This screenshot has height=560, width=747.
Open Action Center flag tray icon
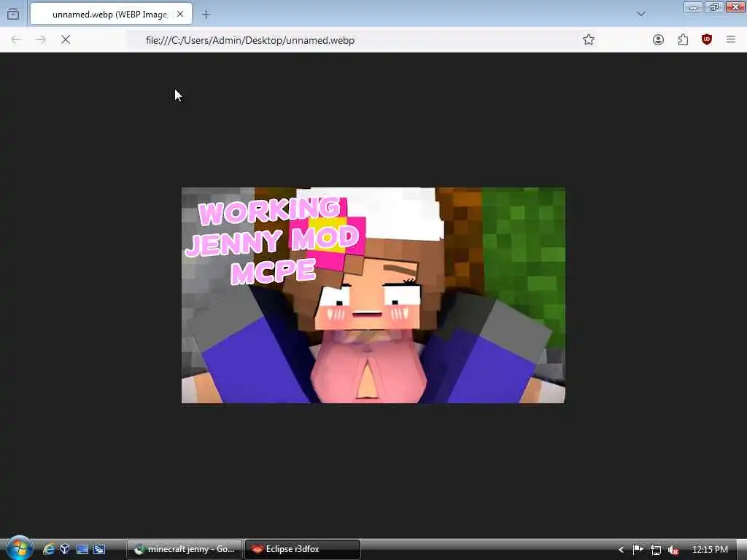tap(638, 550)
